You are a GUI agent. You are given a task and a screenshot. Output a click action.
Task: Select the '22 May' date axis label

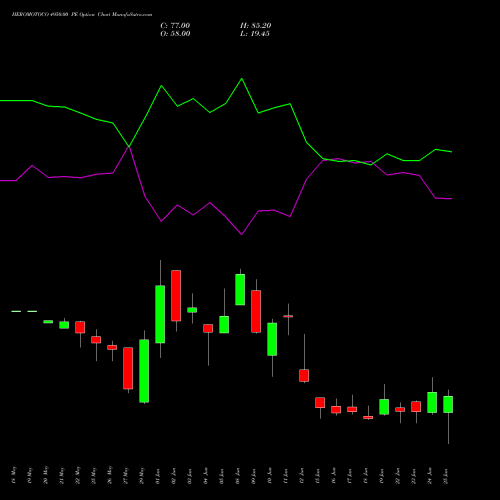tap(78, 476)
